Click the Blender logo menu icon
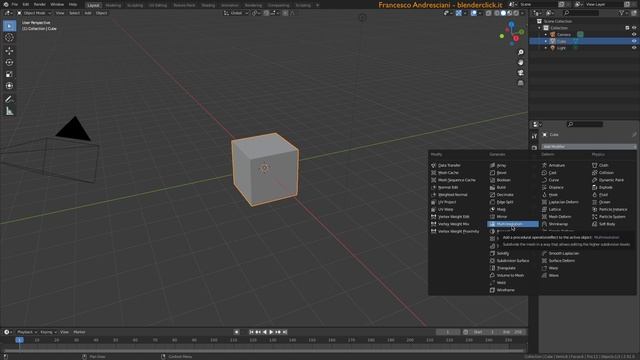Screen dimensions: 640x360 [x=6, y=4]
